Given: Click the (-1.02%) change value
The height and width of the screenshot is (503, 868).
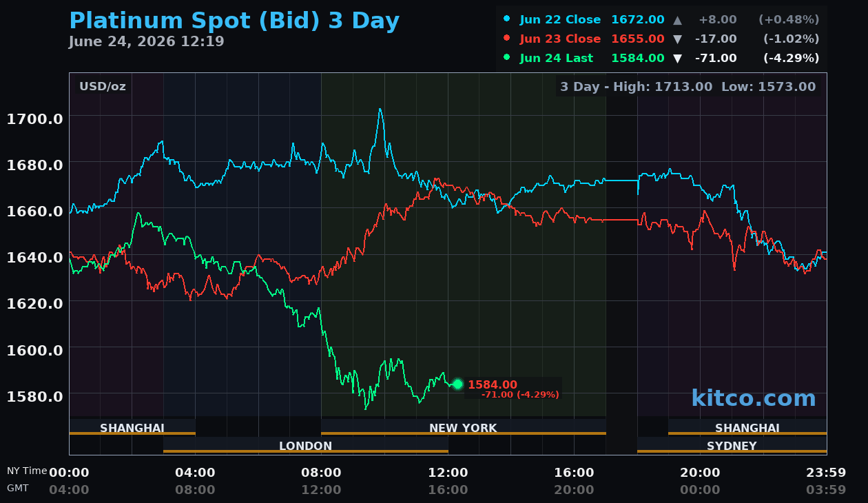Looking at the screenshot, I should tap(791, 39).
